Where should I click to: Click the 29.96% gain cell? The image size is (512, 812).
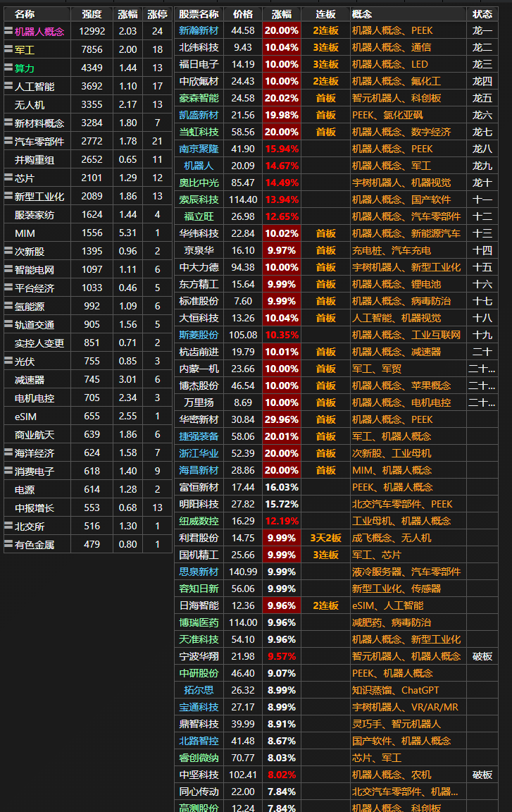(x=281, y=419)
